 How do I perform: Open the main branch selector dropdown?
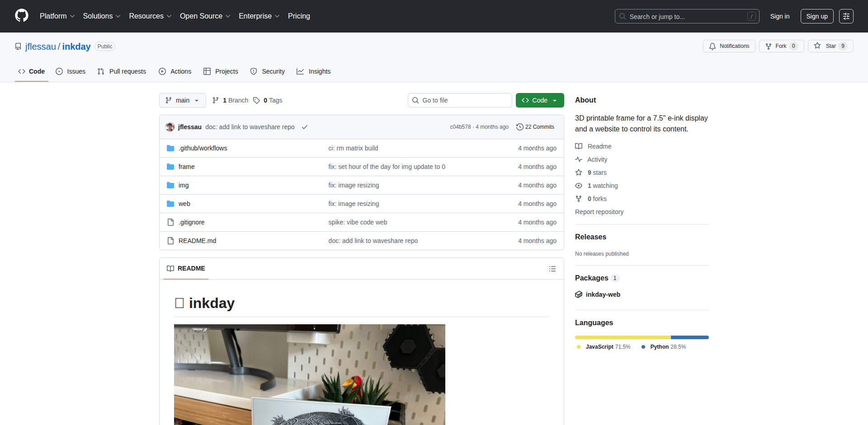pyautogui.click(x=182, y=100)
